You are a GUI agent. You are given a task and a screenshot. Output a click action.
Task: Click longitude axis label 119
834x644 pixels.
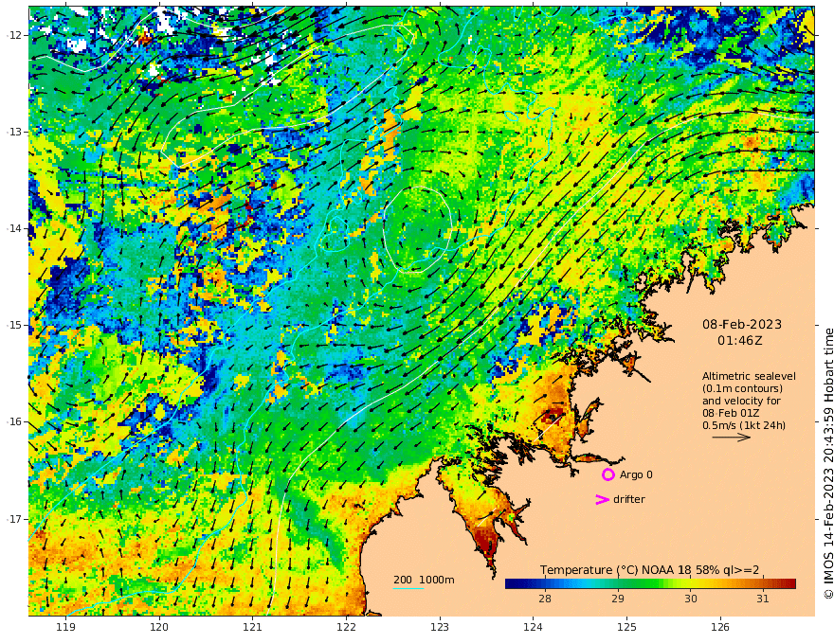pos(65,627)
